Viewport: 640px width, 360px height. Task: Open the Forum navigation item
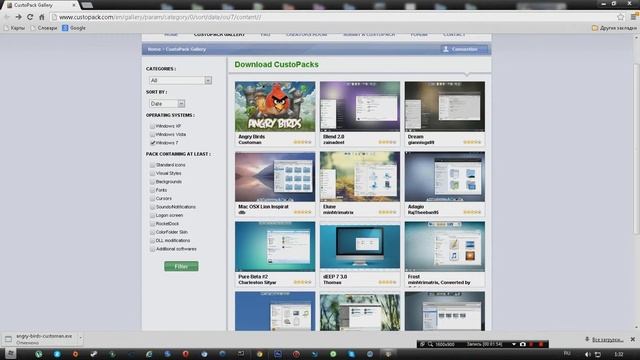tap(419, 35)
